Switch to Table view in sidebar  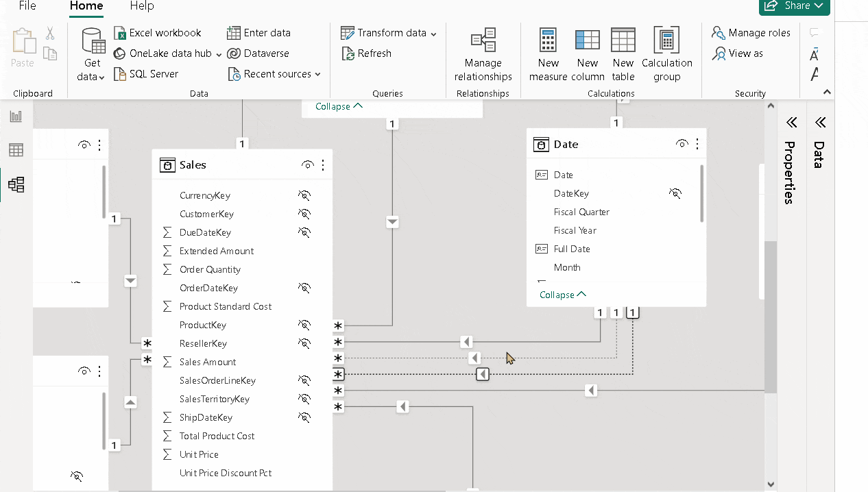[16, 150]
